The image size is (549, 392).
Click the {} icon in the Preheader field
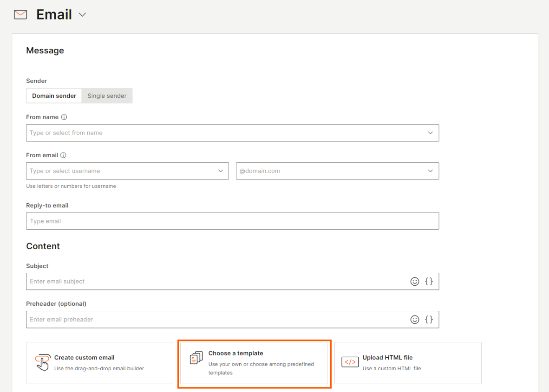pyautogui.click(x=429, y=319)
